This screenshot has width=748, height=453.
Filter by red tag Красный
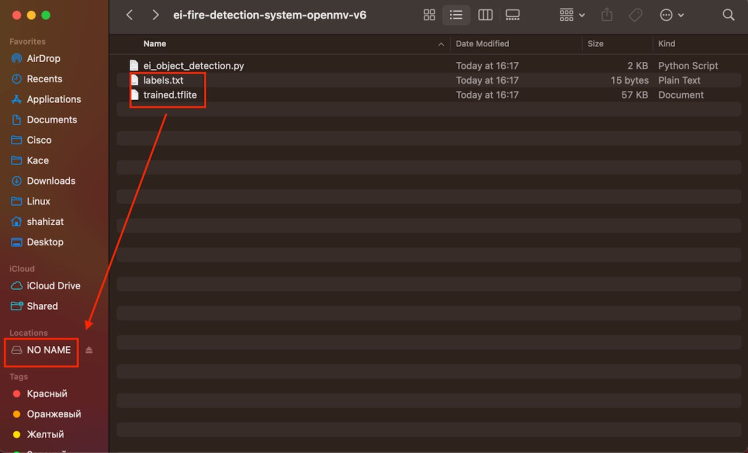point(47,394)
